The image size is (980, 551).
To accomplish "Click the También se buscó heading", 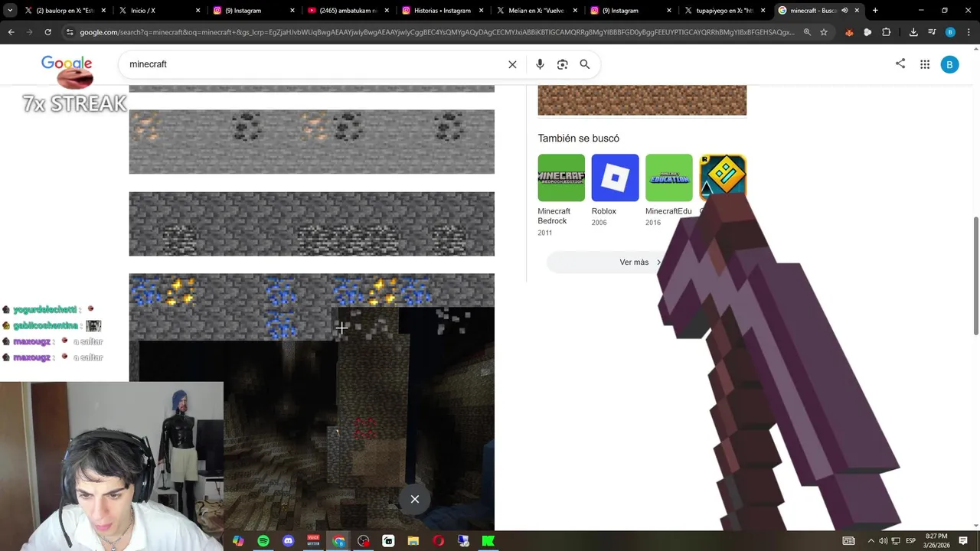I will point(578,139).
